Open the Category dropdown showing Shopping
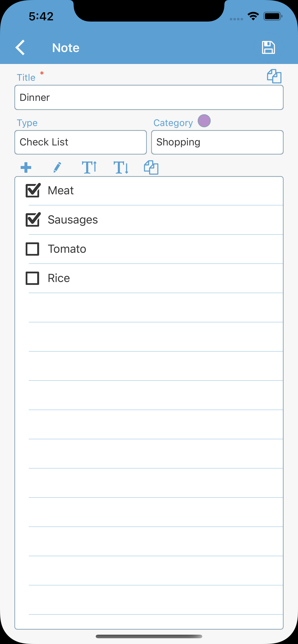 point(217,142)
